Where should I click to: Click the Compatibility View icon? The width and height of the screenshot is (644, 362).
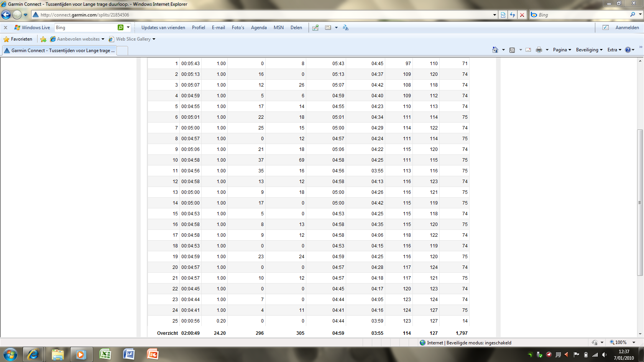pos(503,15)
